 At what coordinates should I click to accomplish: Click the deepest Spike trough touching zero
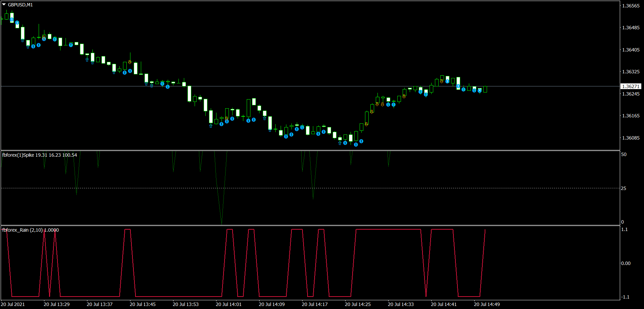tap(222, 223)
